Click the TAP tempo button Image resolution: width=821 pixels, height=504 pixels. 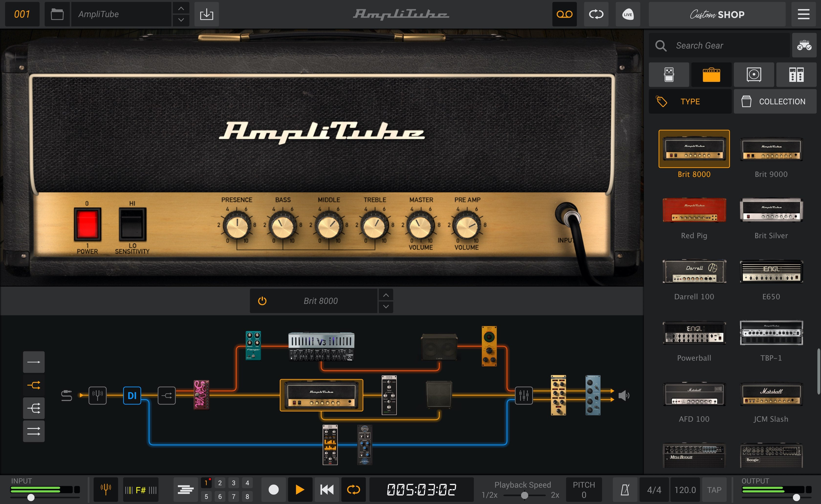[714, 489]
